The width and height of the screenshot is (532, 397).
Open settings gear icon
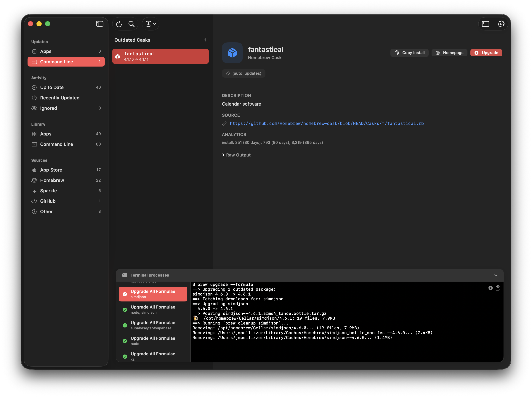[501, 24]
